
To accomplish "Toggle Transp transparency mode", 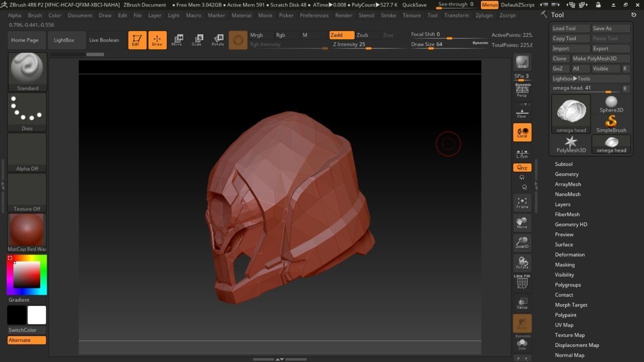I will (522, 303).
